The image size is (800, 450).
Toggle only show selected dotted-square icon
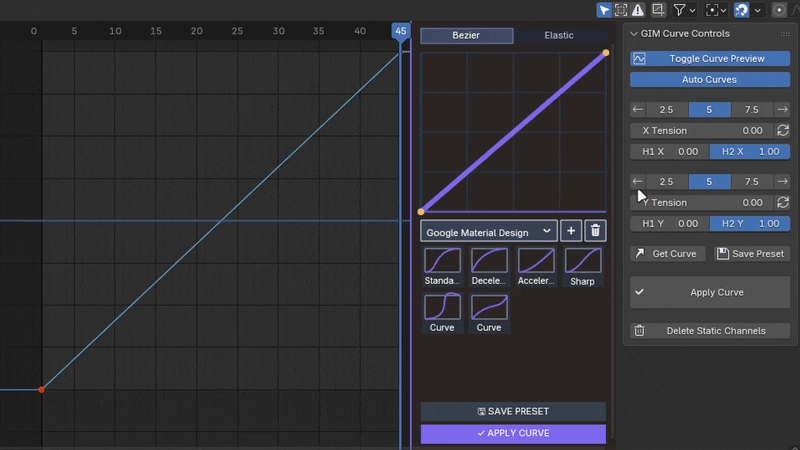(x=621, y=10)
